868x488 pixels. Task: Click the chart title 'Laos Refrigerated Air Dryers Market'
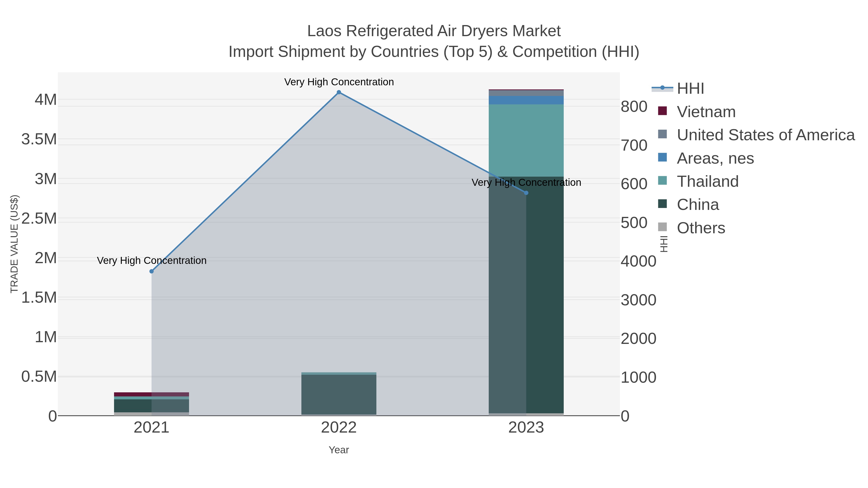(x=434, y=31)
